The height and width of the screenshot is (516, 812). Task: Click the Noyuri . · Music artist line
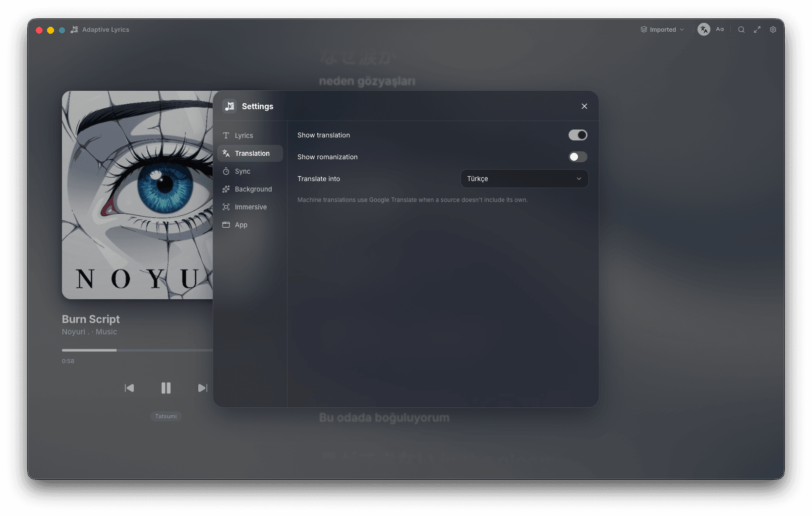pos(89,332)
